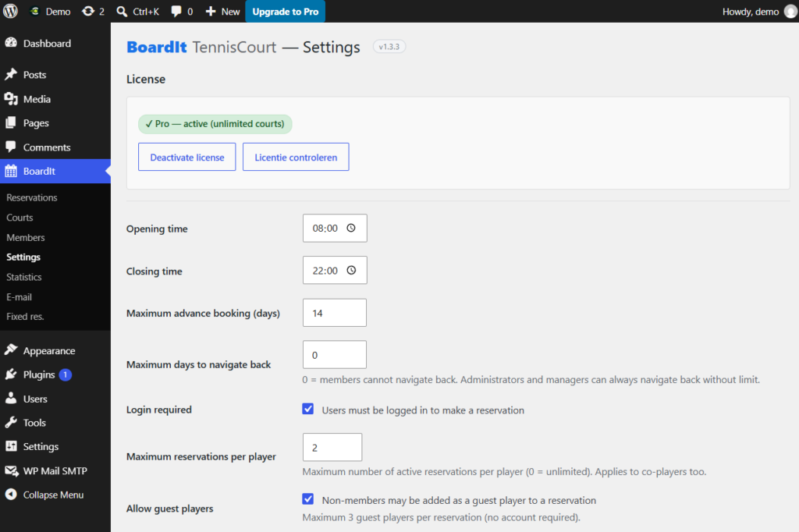Click the BoardIt calendar icon

coord(11,171)
